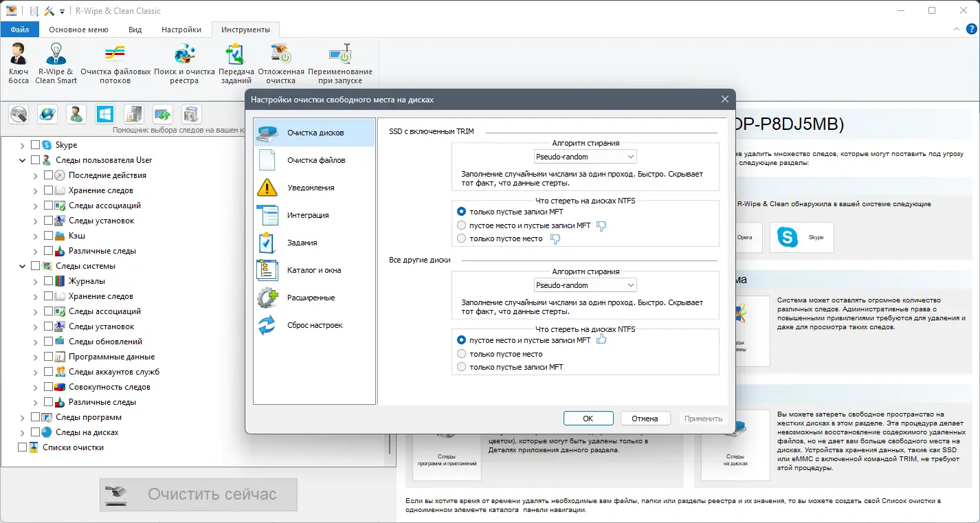The width and height of the screenshot is (980, 523).
Task: Switch to Настройки tab
Action: tap(181, 30)
